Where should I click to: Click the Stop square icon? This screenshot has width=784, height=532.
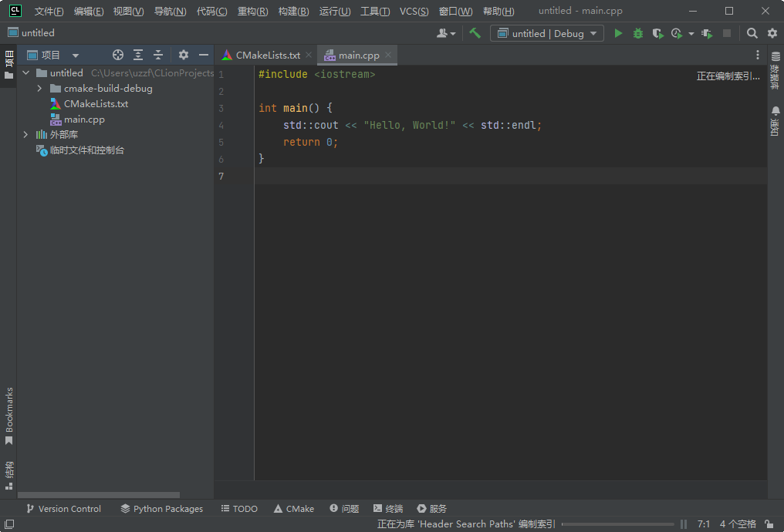pos(727,33)
